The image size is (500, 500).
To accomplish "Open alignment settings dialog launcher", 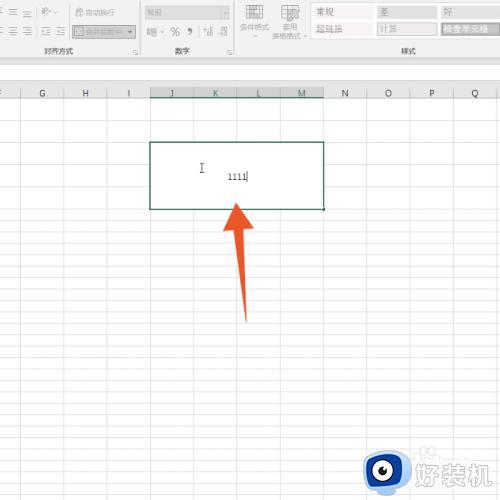I will click(135, 52).
